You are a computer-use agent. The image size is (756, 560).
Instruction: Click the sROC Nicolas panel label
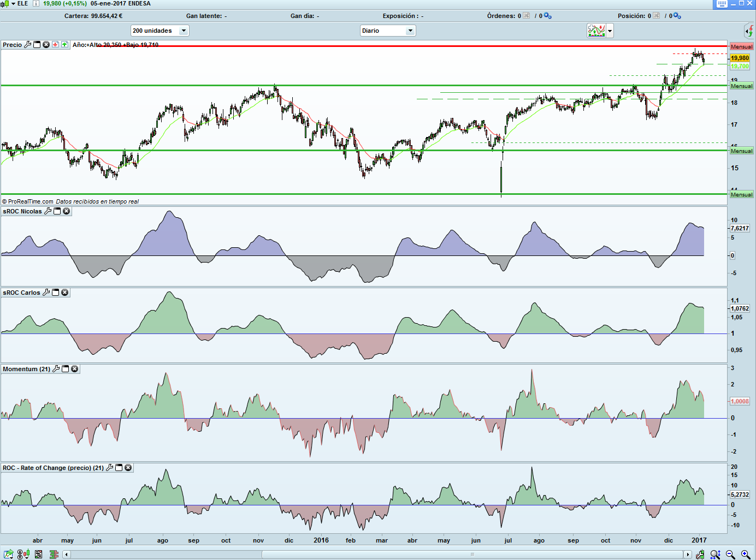[22, 211]
